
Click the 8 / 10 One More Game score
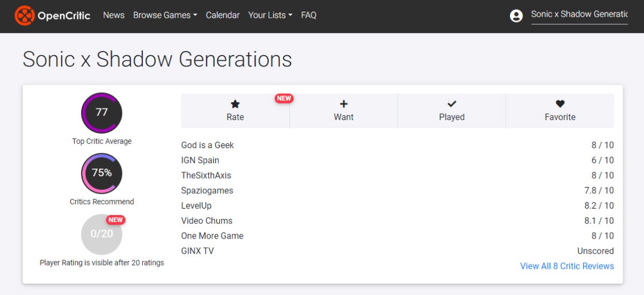pyautogui.click(x=603, y=235)
